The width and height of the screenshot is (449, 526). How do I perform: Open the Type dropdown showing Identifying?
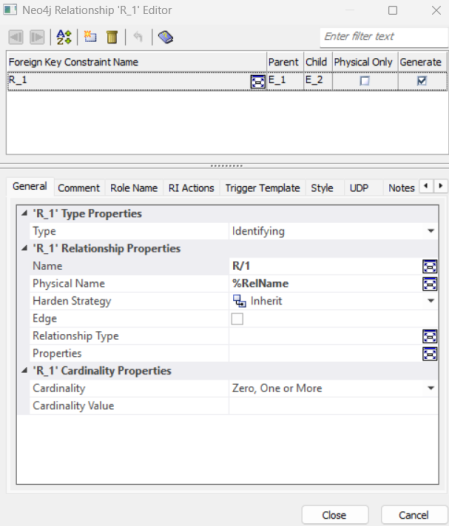click(431, 231)
